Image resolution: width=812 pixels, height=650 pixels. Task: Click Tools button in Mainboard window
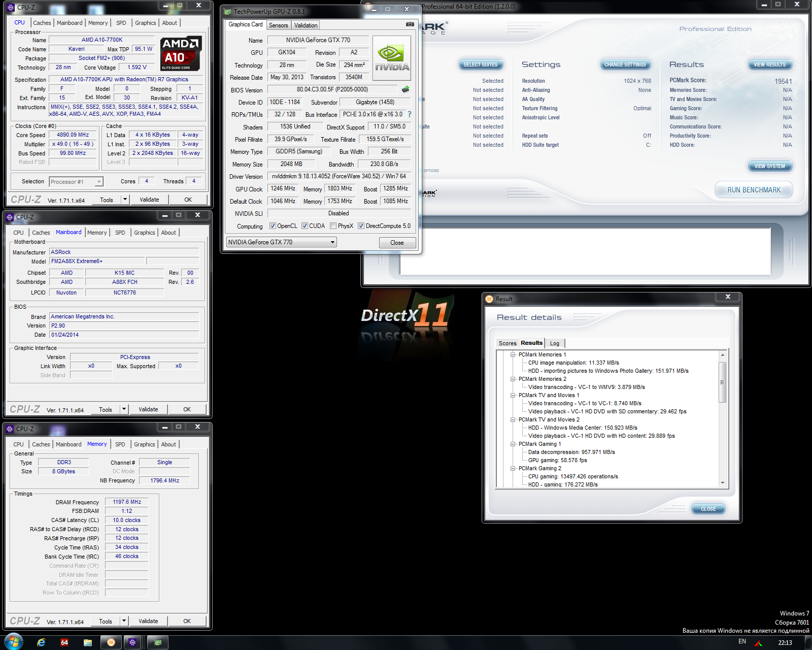[106, 409]
